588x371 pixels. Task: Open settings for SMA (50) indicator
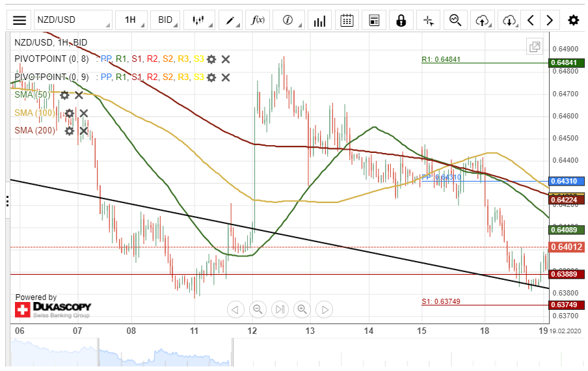pyautogui.click(x=64, y=95)
